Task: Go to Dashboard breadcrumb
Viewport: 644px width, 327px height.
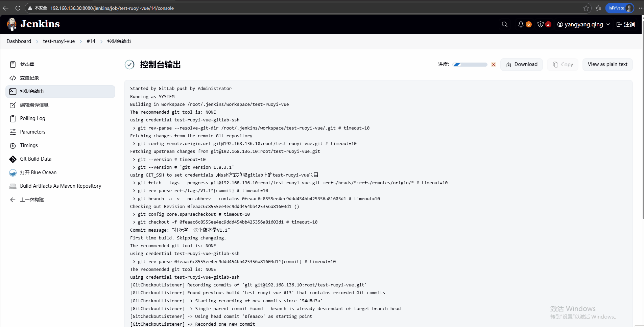Action: pyautogui.click(x=19, y=41)
